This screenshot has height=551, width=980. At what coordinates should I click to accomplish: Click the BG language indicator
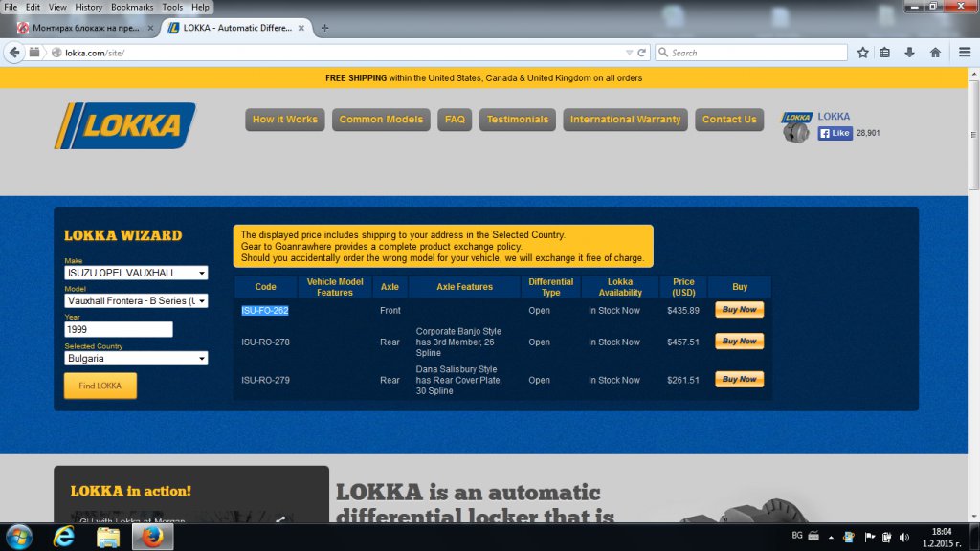797,536
